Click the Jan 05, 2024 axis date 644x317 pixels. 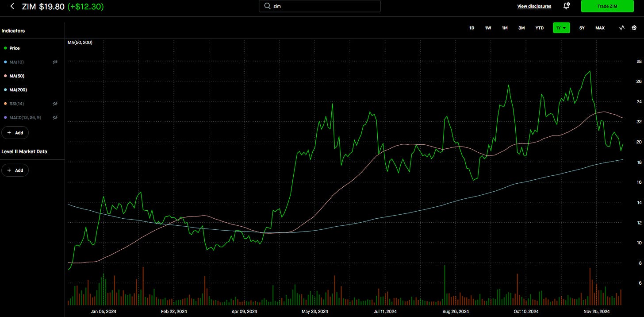click(x=104, y=312)
